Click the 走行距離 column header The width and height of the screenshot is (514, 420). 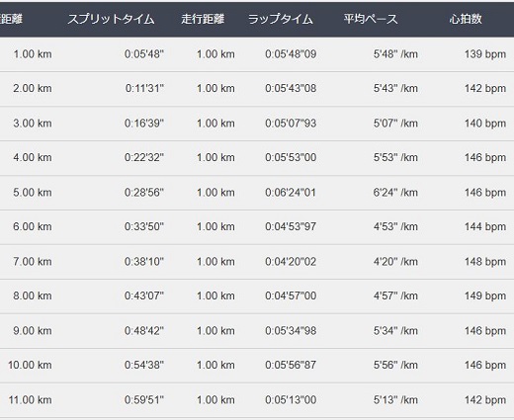pos(203,19)
